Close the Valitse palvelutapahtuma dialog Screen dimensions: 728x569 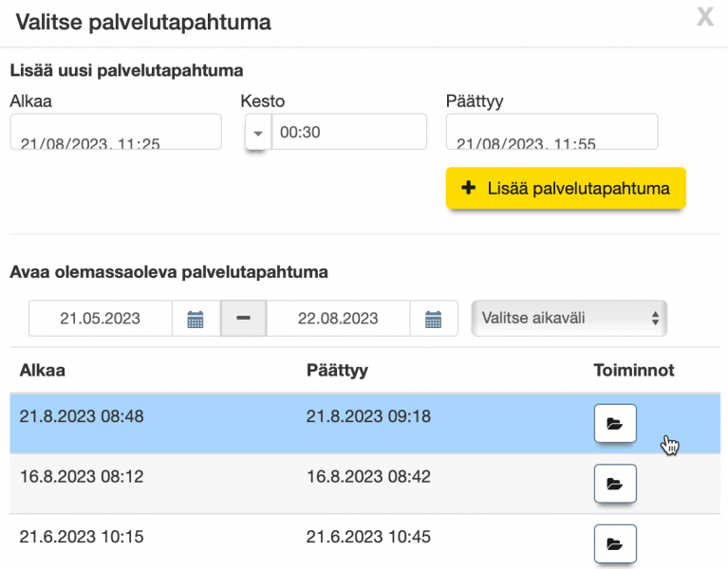[x=704, y=18]
